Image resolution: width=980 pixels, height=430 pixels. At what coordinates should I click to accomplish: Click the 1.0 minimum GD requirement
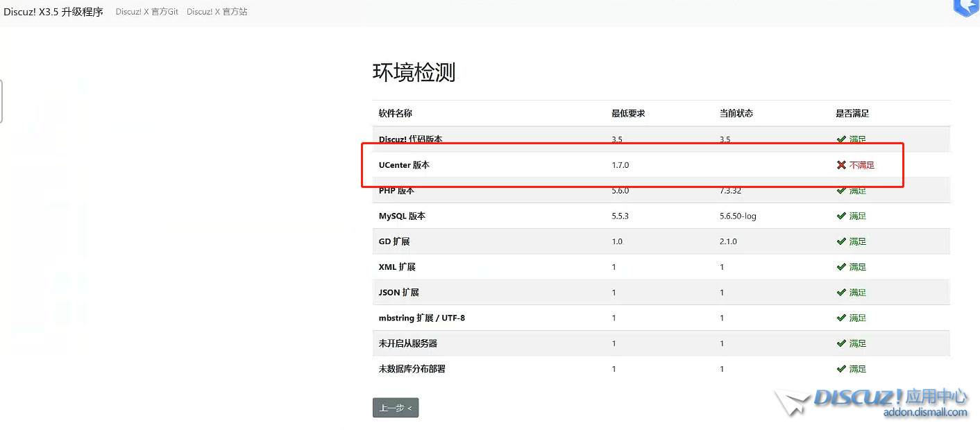[x=617, y=241]
